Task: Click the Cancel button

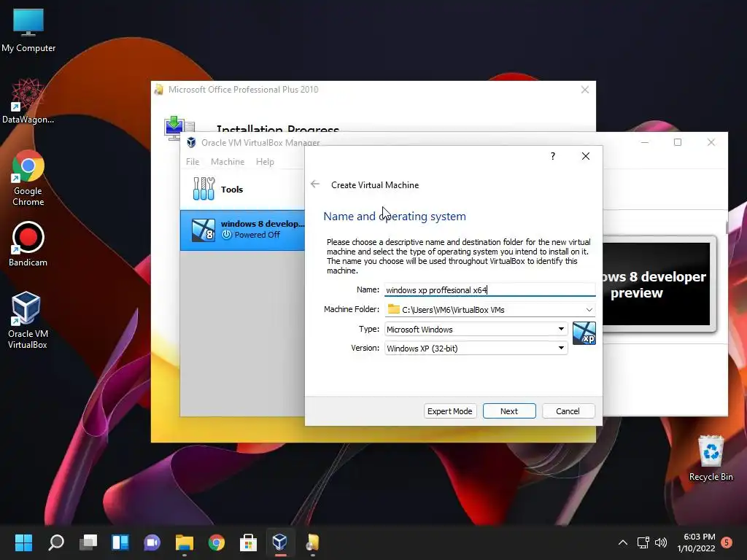Action: point(568,411)
